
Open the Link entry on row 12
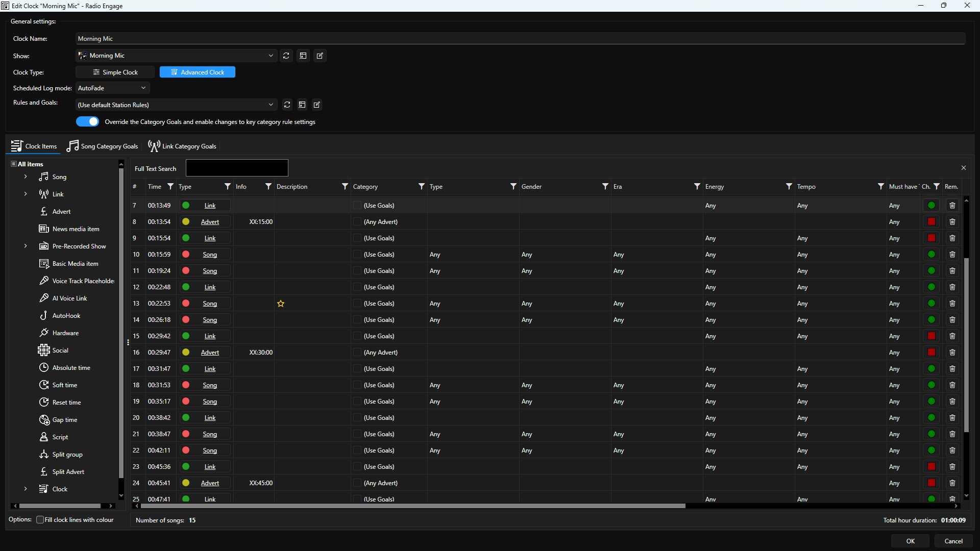tap(210, 287)
